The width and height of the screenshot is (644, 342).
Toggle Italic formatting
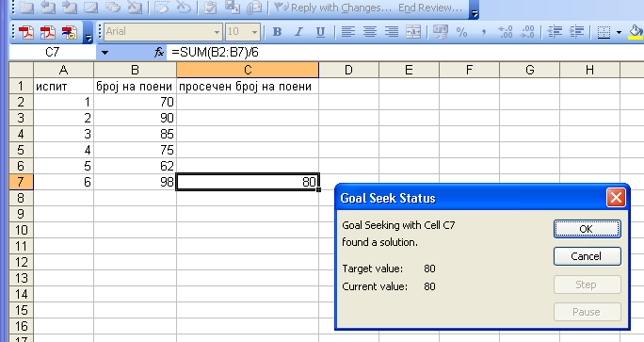(x=299, y=32)
